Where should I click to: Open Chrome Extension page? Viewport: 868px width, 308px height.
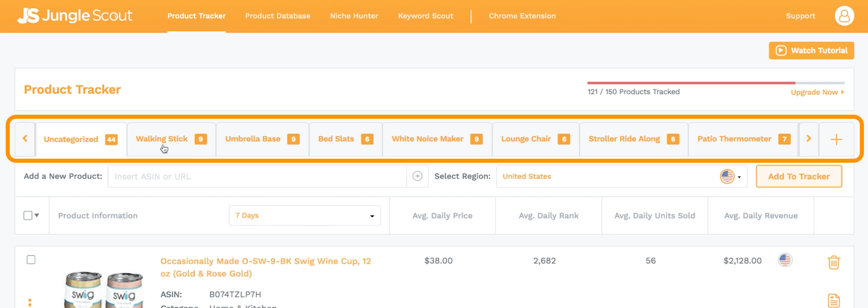[x=522, y=16]
